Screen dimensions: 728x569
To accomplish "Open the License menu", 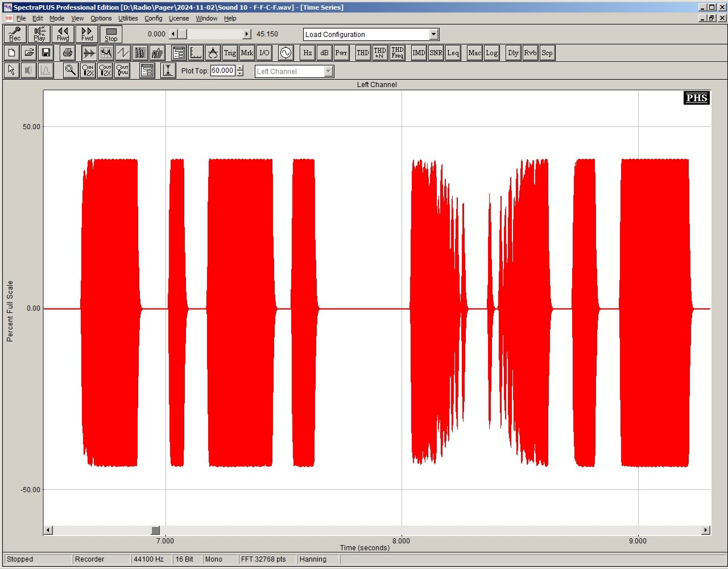I will click(179, 18).
